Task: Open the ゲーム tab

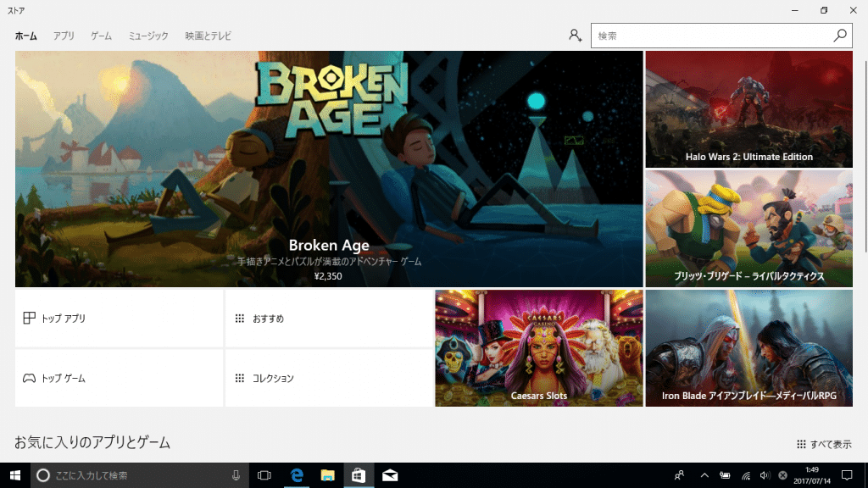Action: 102,36
